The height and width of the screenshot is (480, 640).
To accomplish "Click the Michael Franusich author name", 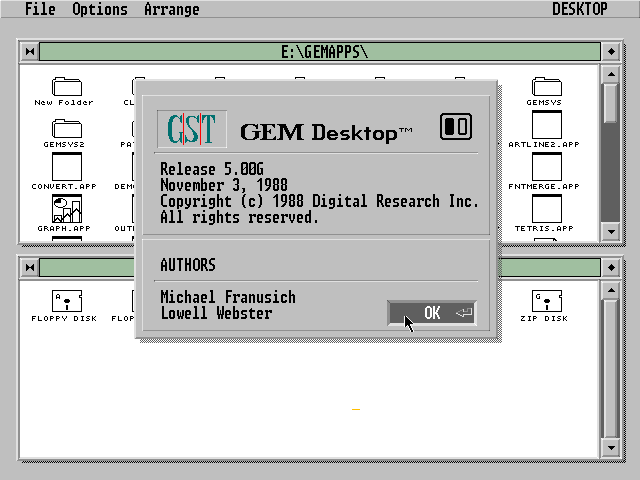I will (228, 297).
